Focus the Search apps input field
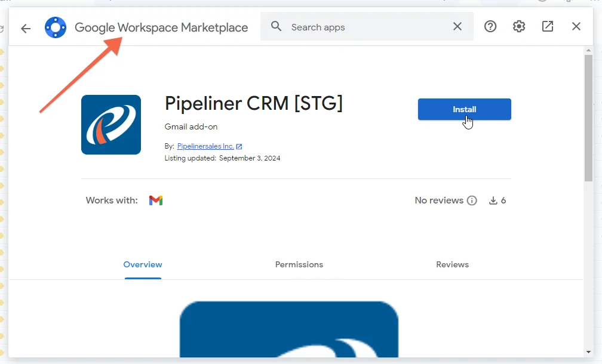 click(x=367, y=27)
